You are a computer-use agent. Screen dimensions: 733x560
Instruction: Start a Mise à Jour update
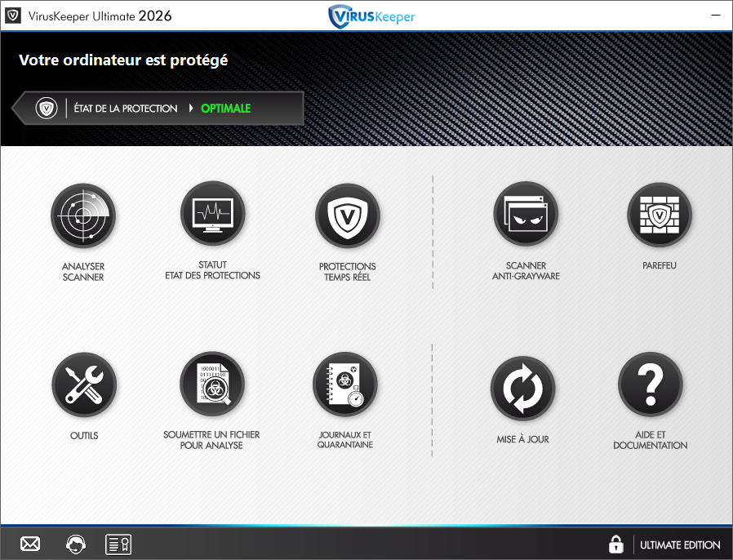click(x=523, y=388)
